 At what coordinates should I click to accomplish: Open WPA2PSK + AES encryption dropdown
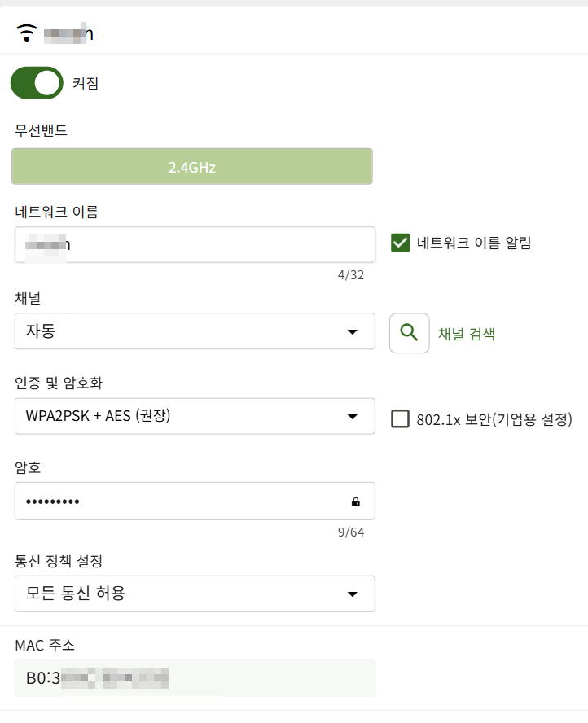[x=195, y=416]
